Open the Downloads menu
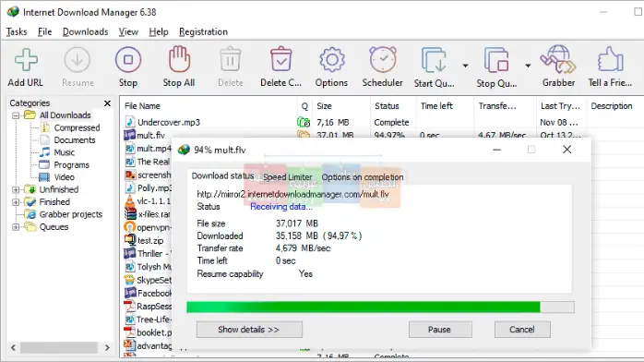644x362 pixels. click(x=86, y=32)
